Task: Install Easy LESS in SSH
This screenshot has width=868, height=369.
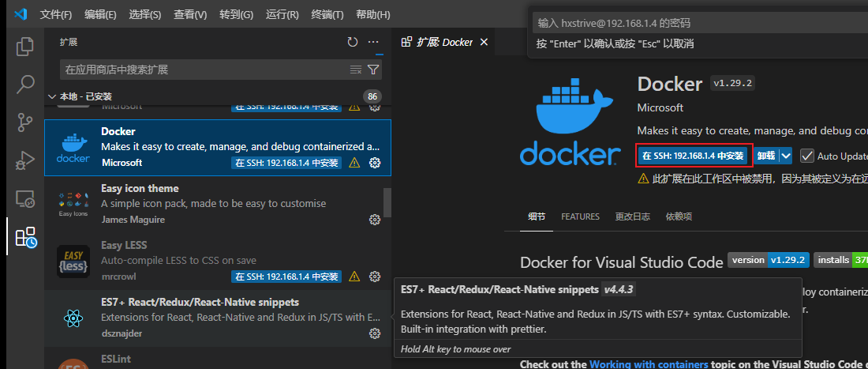Action: coord(286,277)
